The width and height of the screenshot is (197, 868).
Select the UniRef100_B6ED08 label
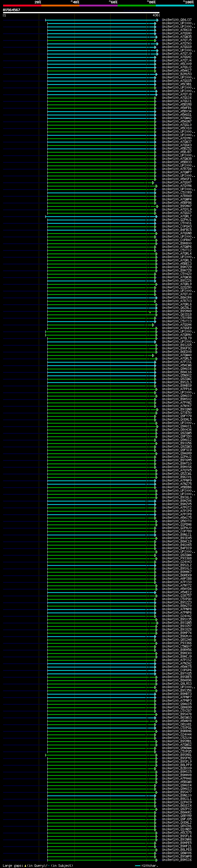coord(177,352)
